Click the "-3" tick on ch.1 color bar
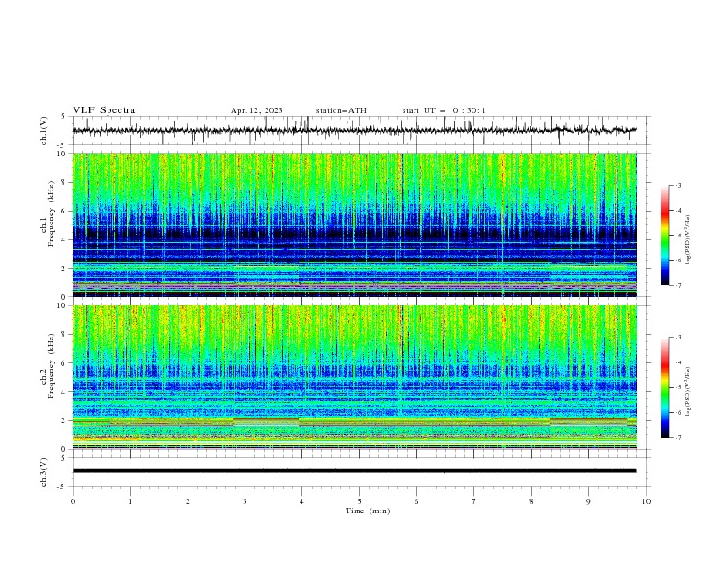The width and height of the screenshot is (728, 563). click(x=677, y=185)
